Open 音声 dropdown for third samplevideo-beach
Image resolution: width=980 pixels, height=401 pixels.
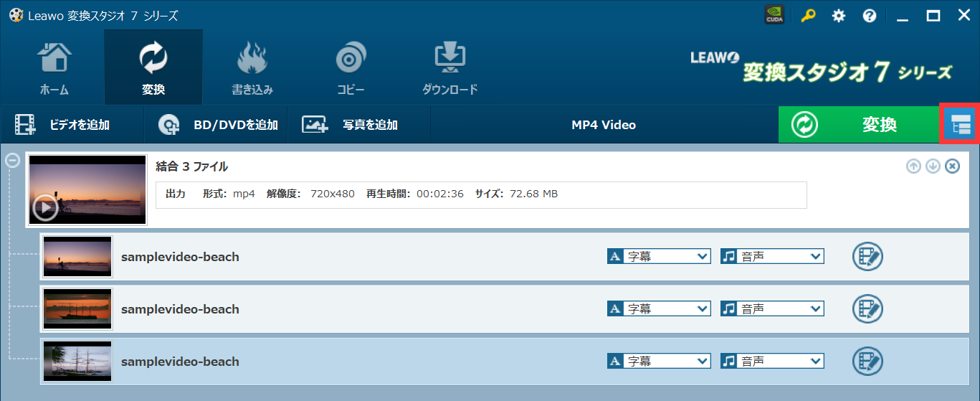(x=772, y=361)
